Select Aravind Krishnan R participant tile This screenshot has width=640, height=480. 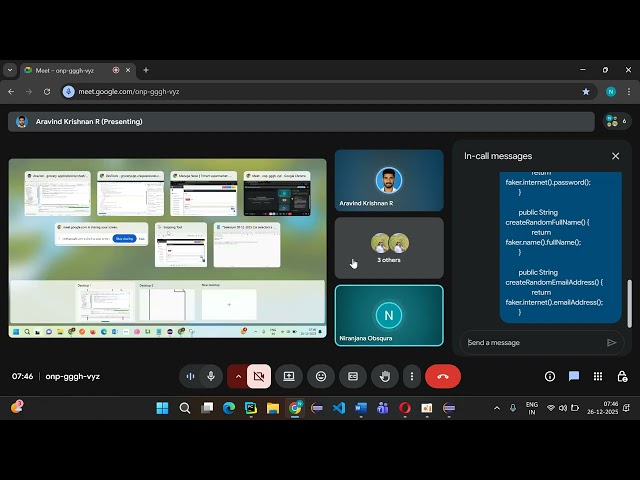coord(389,180)
